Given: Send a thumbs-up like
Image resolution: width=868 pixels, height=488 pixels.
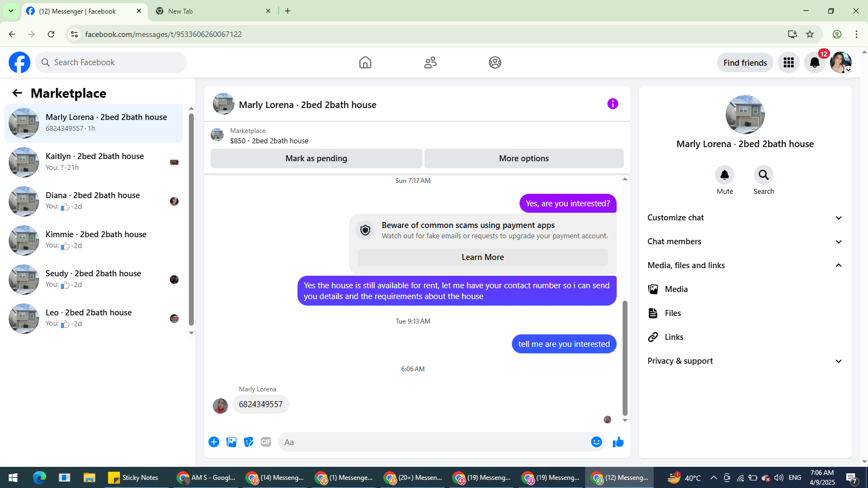Looking at the screenshot, I should pos(618,442).
